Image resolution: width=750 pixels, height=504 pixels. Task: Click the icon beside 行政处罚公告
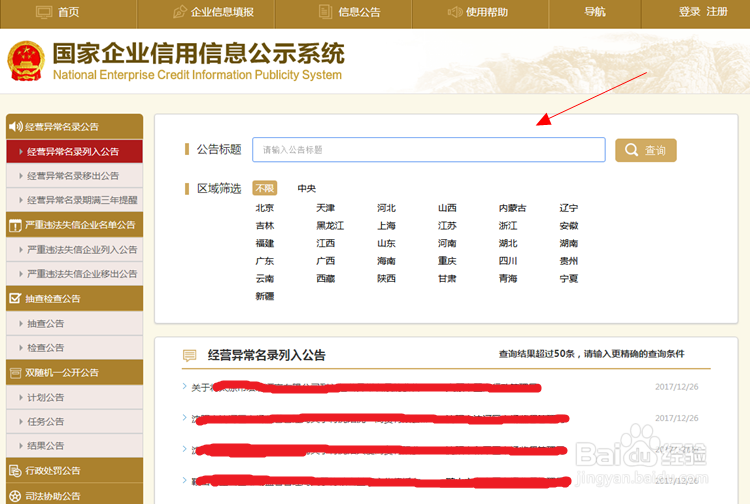(15, 471)
